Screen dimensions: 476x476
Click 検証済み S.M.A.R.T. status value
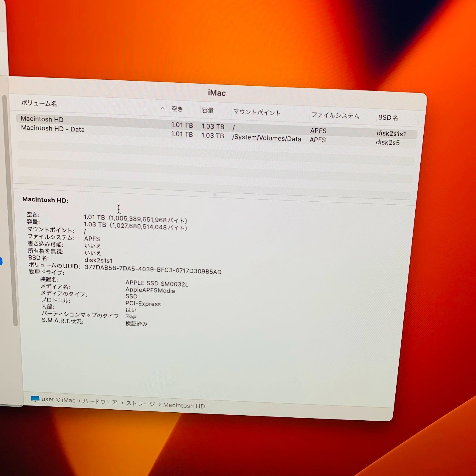pyautogui.click(x=136, y=324)
